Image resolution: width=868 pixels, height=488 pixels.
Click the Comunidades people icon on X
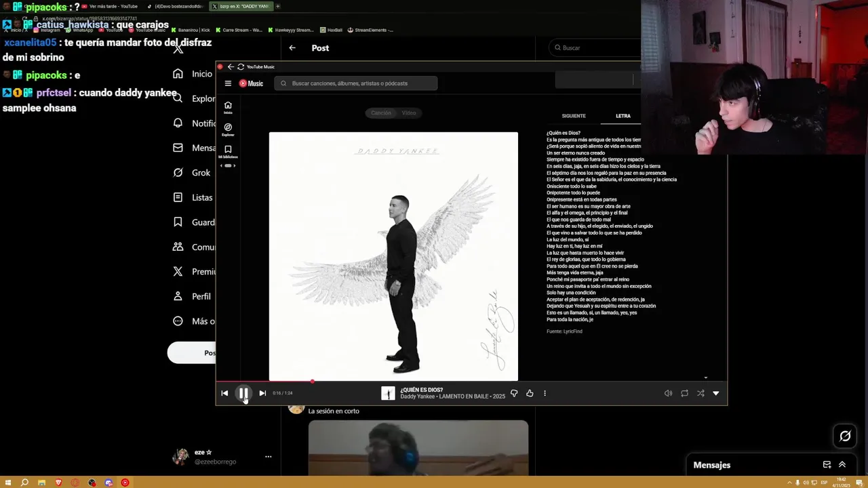[x=178, y=247]
